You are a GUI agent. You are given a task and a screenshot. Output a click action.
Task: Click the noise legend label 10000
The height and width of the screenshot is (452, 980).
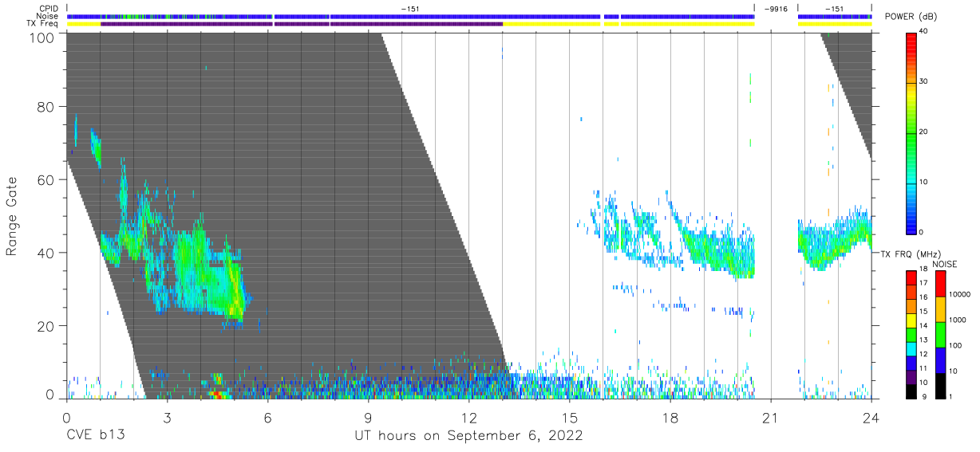coord(959,296)
